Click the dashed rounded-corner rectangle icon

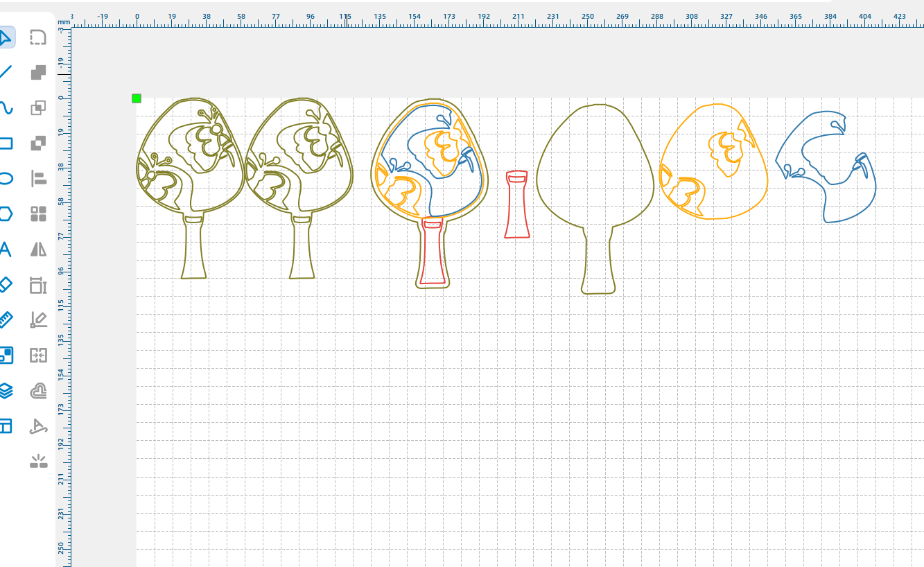point(38,37)
